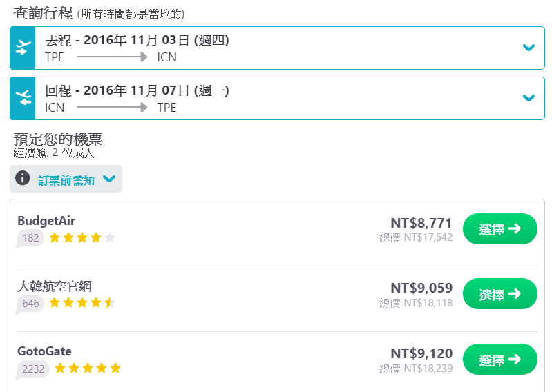This screenshot has width=552, height=392.
Task: Select the 大韓航空官網 NT$9,059 fare
Action: pos(500,294)
